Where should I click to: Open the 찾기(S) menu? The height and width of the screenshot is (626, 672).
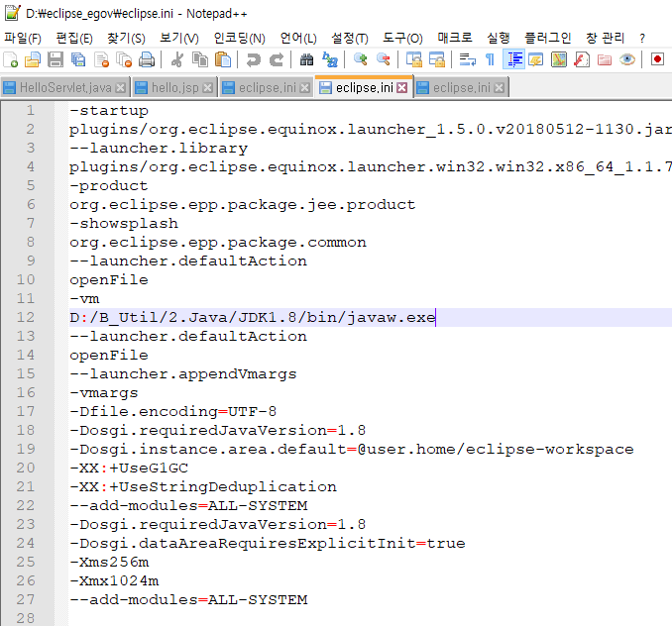tap(126, 38)
